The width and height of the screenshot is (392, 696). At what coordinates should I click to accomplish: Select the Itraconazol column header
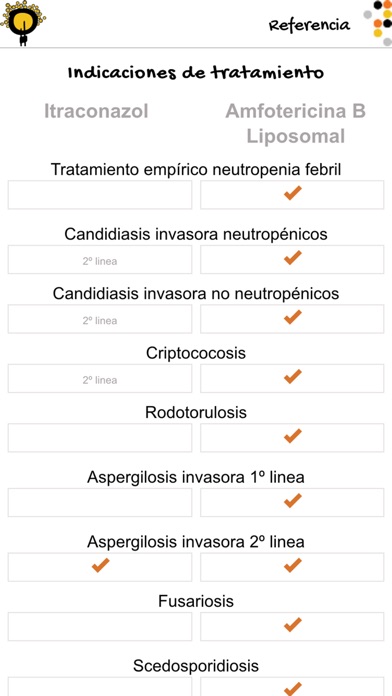pos(96,111)
